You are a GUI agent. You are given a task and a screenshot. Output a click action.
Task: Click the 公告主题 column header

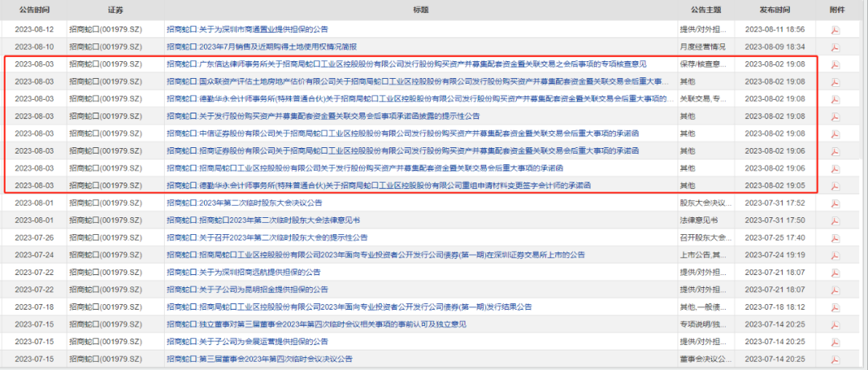[706, 10]
